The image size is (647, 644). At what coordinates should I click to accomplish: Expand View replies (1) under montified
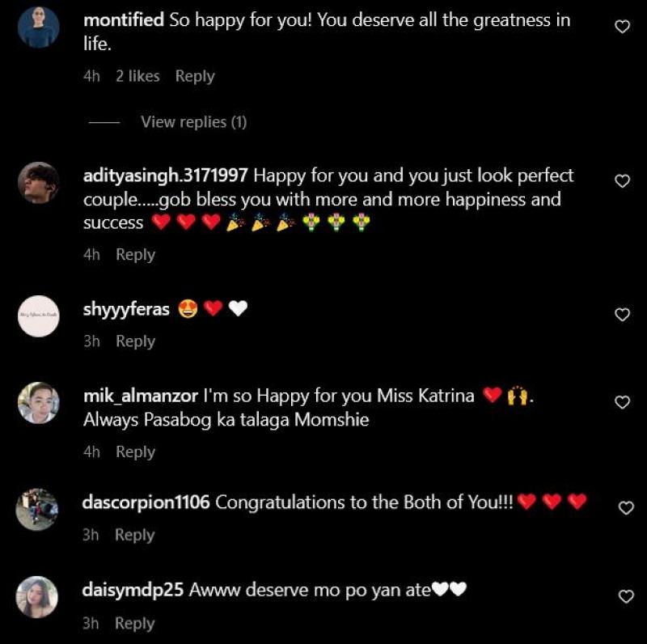(x=193, y=122)
